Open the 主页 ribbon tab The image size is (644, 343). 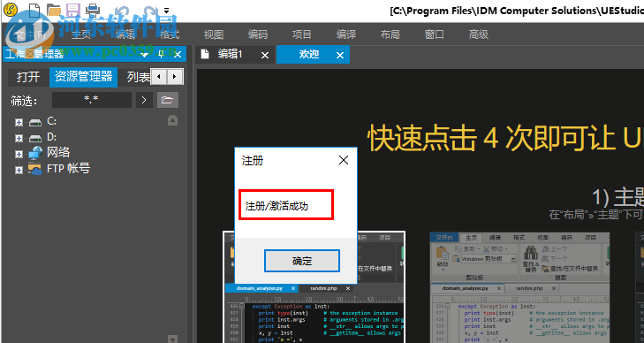(81, 34)
